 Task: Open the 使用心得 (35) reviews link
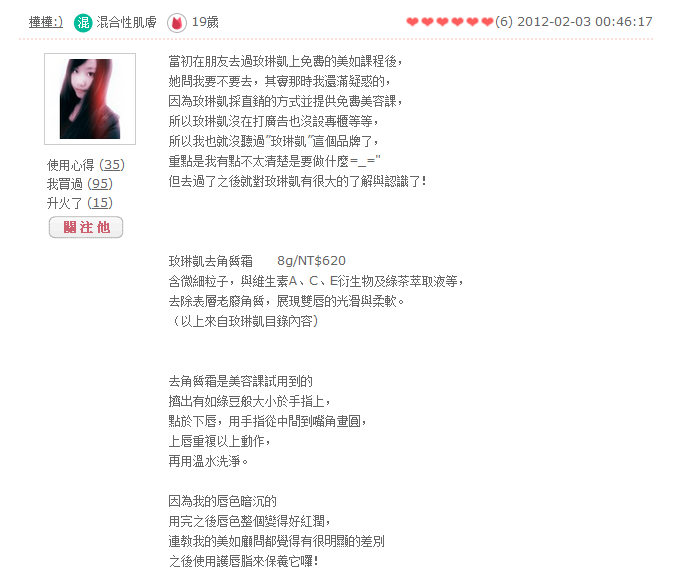tap(86, 165)
